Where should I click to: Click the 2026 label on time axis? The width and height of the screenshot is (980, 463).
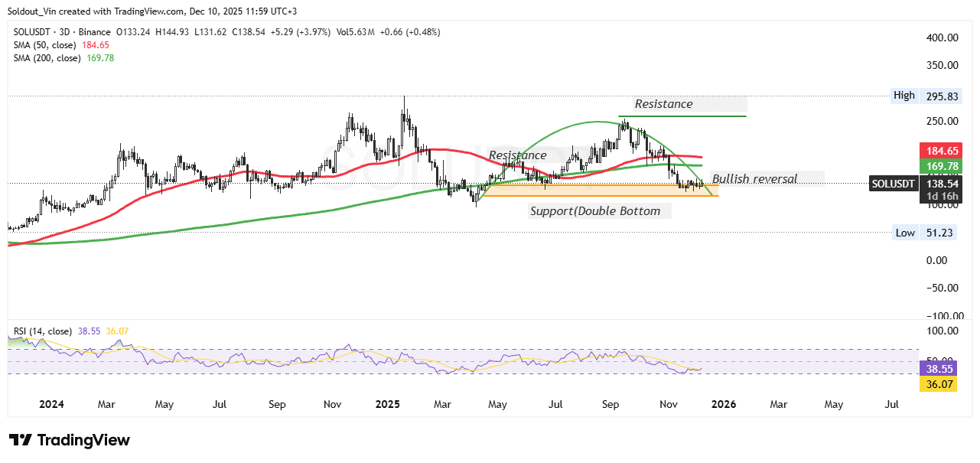(x=723, y=403)
